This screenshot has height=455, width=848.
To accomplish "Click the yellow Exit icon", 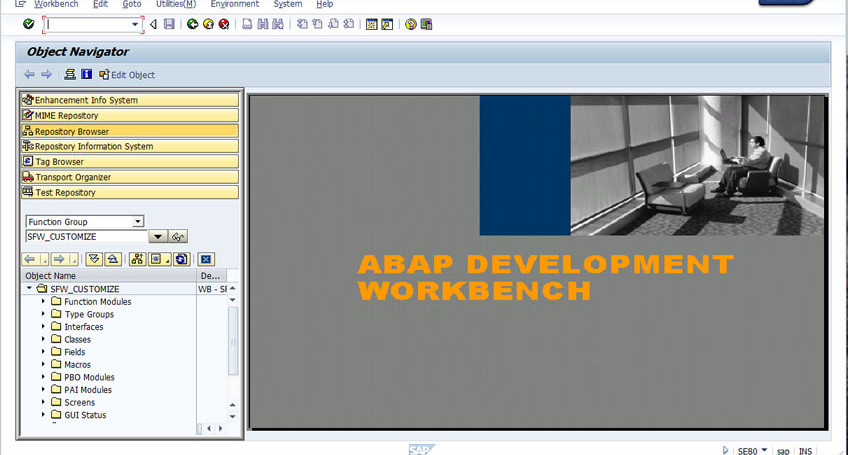I will tap(208, 24).
